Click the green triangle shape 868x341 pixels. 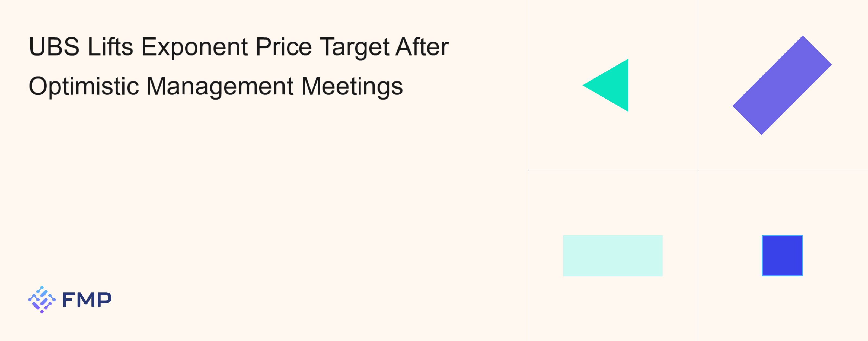[612, 85]
